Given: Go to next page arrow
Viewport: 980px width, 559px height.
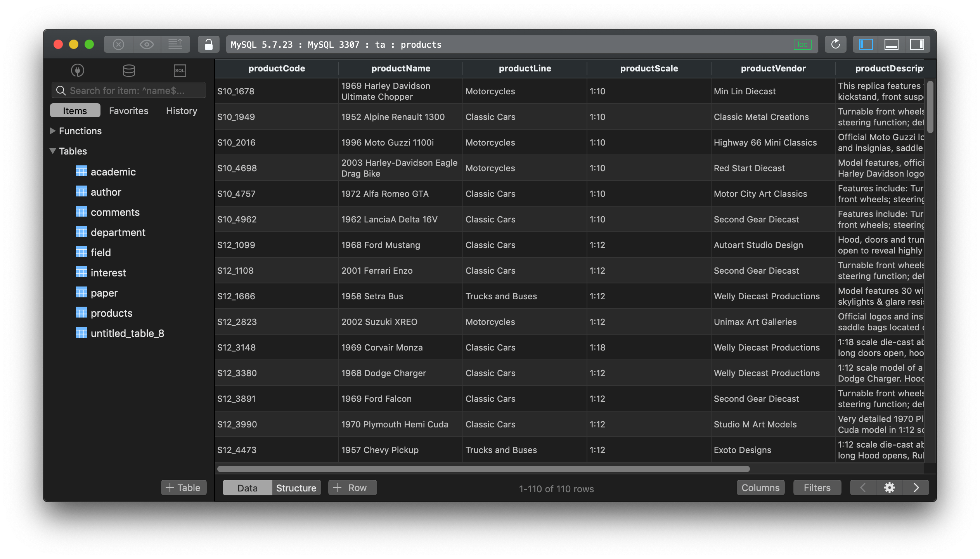Looking at the screenshot, I should pyautogui.click(x=916, y=488).
